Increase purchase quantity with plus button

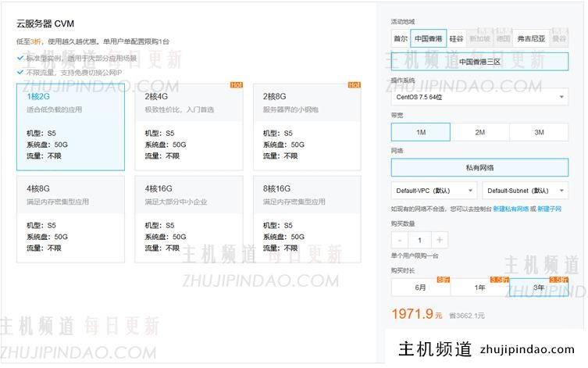(440, 241)
